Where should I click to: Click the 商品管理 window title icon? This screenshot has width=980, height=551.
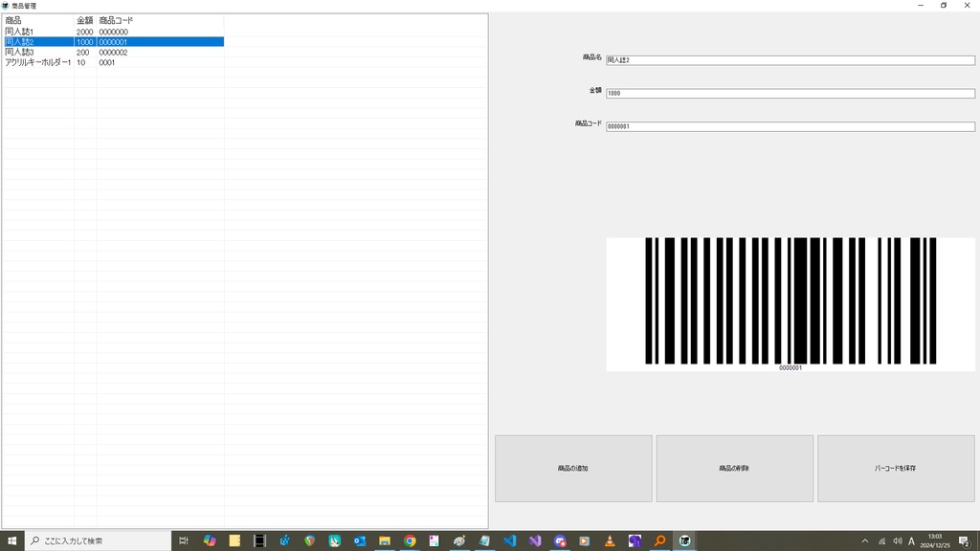pos(6,6)
